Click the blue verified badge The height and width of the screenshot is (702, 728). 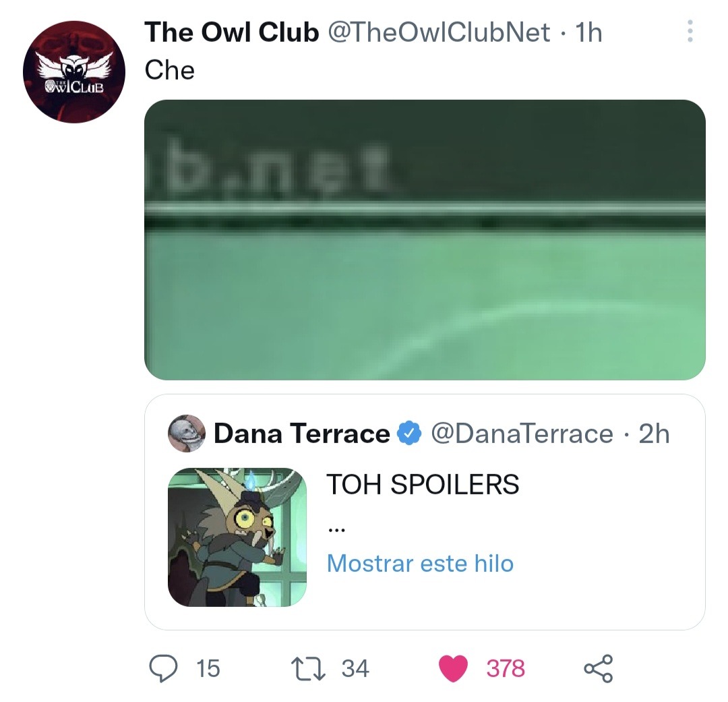point(410,434)
